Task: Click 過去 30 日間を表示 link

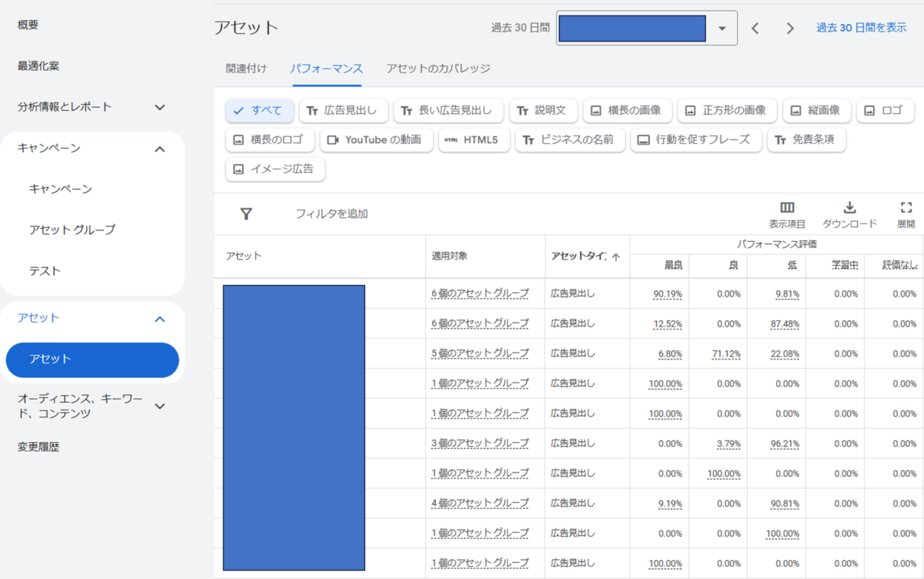Action: [861, 28]
